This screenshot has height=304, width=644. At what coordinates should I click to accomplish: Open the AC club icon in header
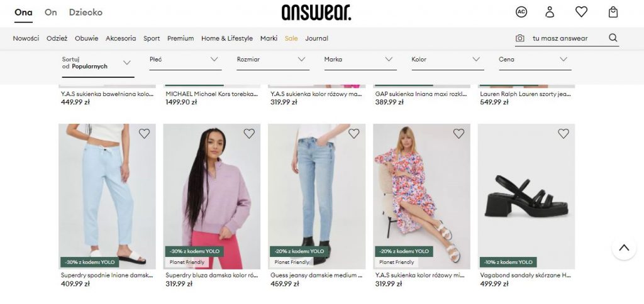click(521, 12)
